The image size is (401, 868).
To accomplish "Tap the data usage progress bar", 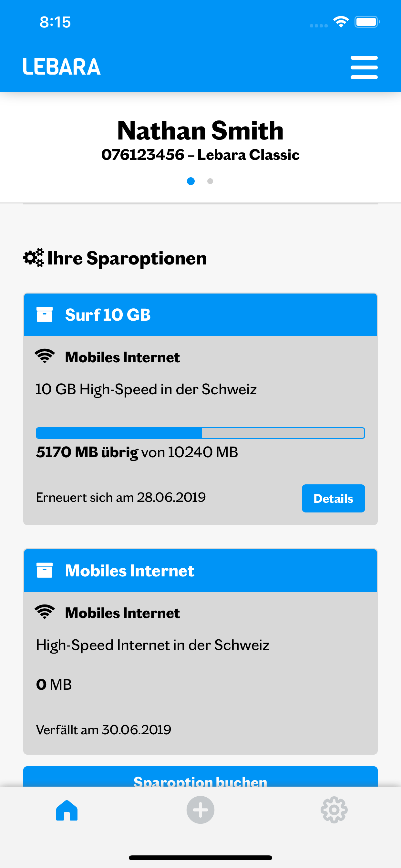I will (x=200, y=433).
